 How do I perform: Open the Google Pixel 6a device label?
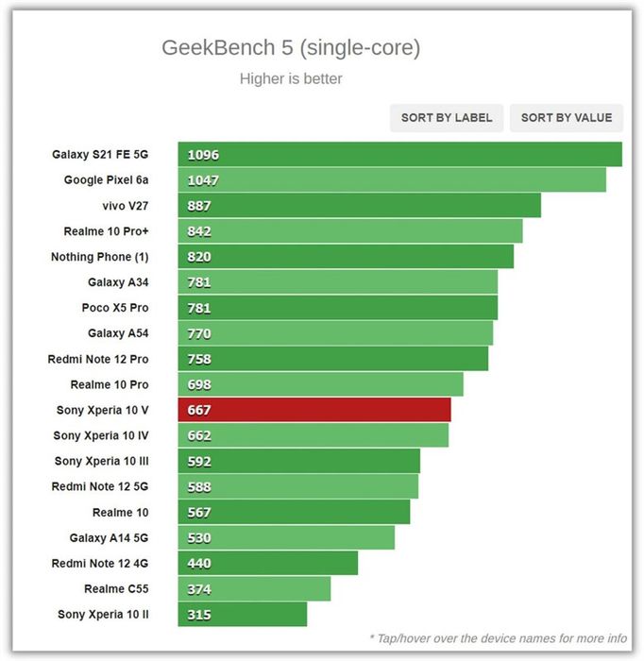(x=106, y=180)
